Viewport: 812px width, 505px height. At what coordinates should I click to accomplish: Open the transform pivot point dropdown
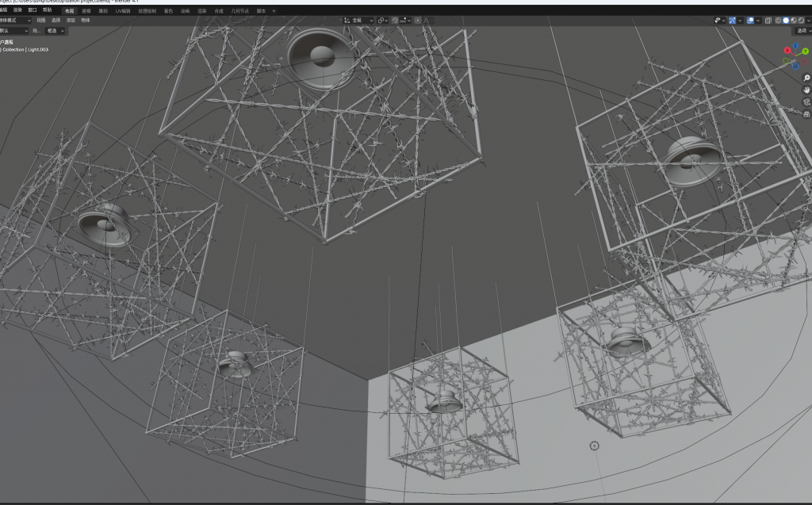(383, 20)
